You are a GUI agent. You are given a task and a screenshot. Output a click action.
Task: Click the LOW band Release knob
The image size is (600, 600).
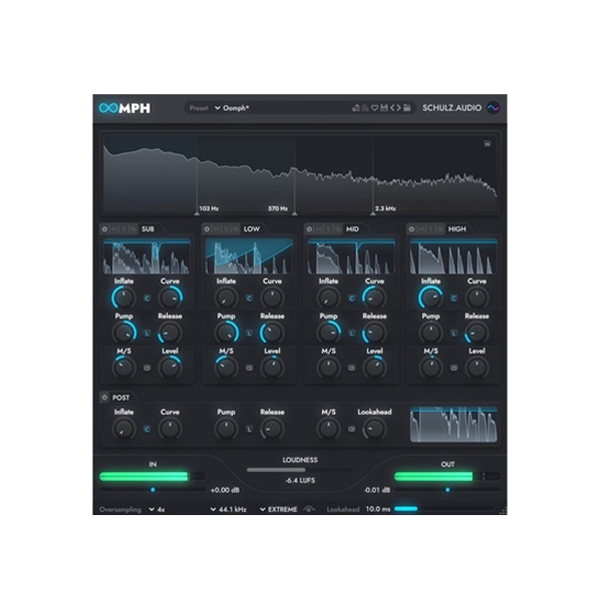[x=272, y=333]
